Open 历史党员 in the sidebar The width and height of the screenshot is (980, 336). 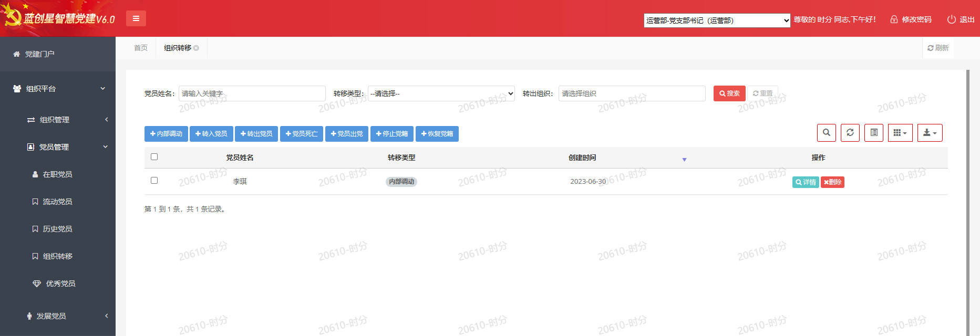tap(58, 229)
